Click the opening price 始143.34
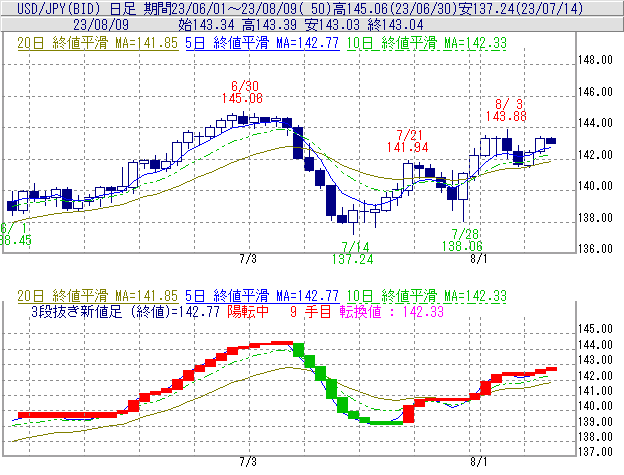 (x=206, y=25)
